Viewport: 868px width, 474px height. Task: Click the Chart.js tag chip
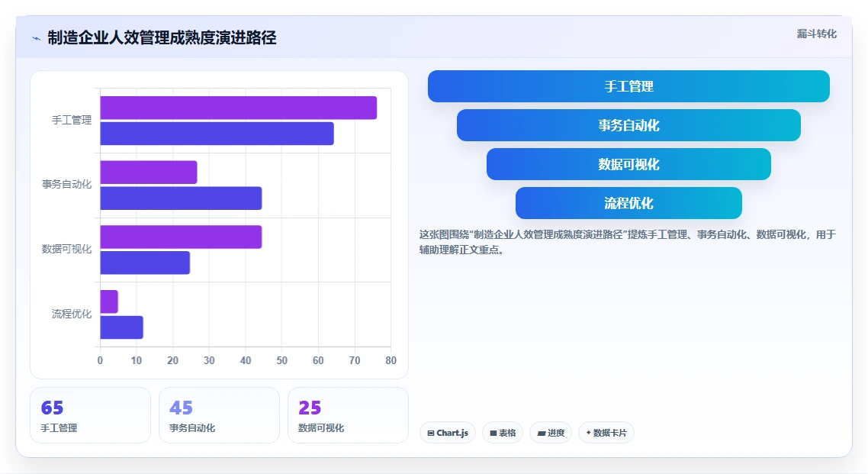pos(447,433)
